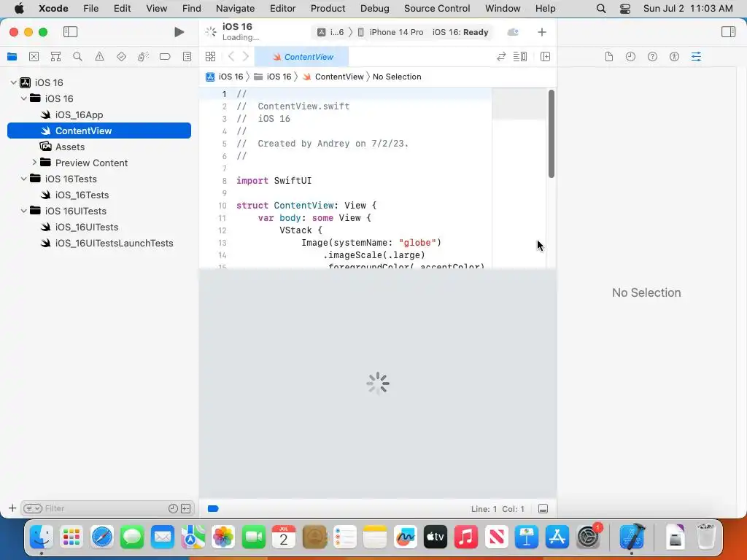Select iOS_16App file in navigator
This screenshot has width=747, height=560.
coord(99,114)
